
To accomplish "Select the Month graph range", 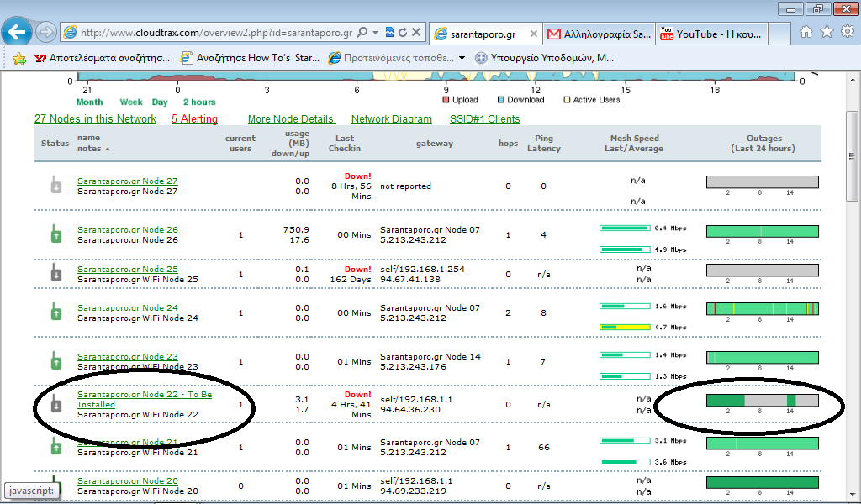I will click(x=89, y=102).
